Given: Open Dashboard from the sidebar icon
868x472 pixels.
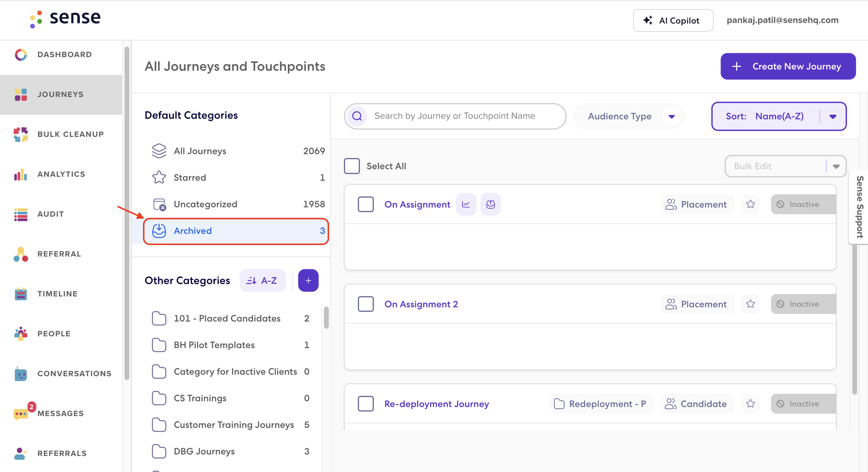Looking at the screenshot, I should click(x=21, y=55).
